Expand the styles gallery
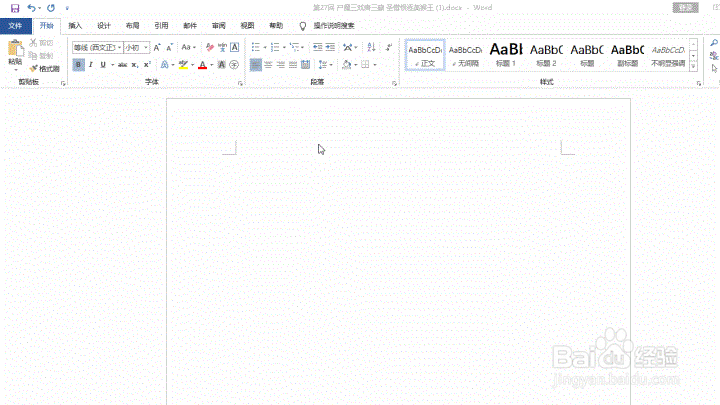 pyautogui.click(x=693, y=67)
